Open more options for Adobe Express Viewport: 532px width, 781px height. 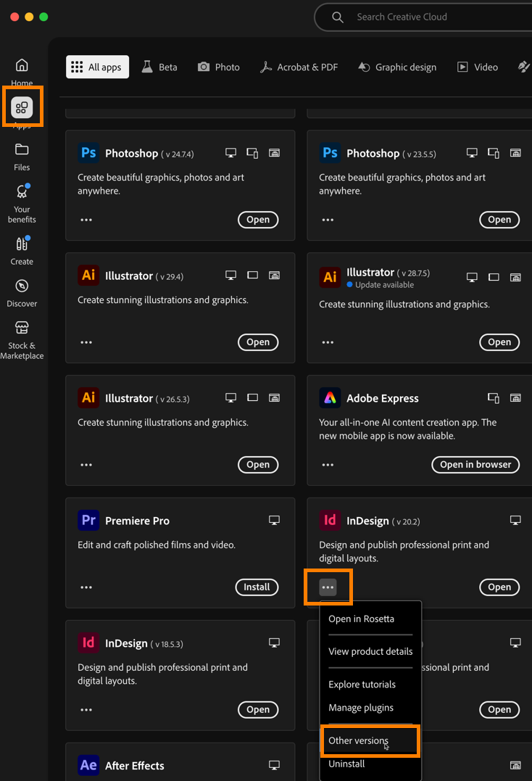pos(328,465)
